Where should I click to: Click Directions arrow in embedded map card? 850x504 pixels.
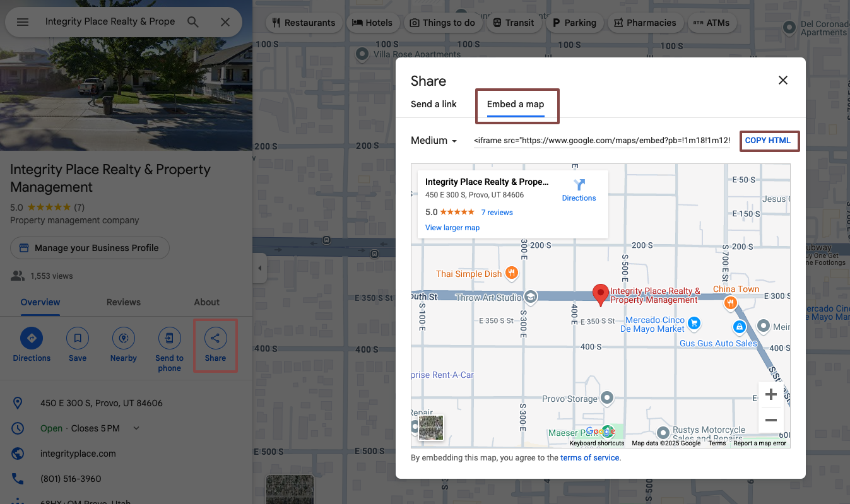tap(579, 185)
